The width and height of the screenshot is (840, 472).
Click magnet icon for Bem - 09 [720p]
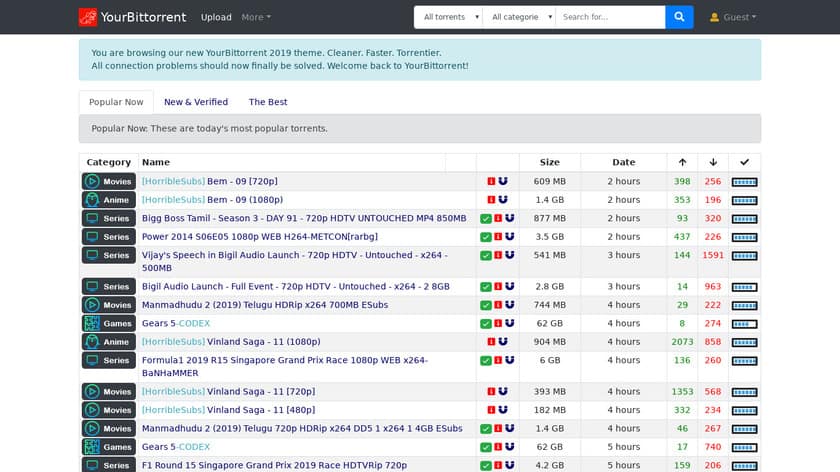pos(503,181)
